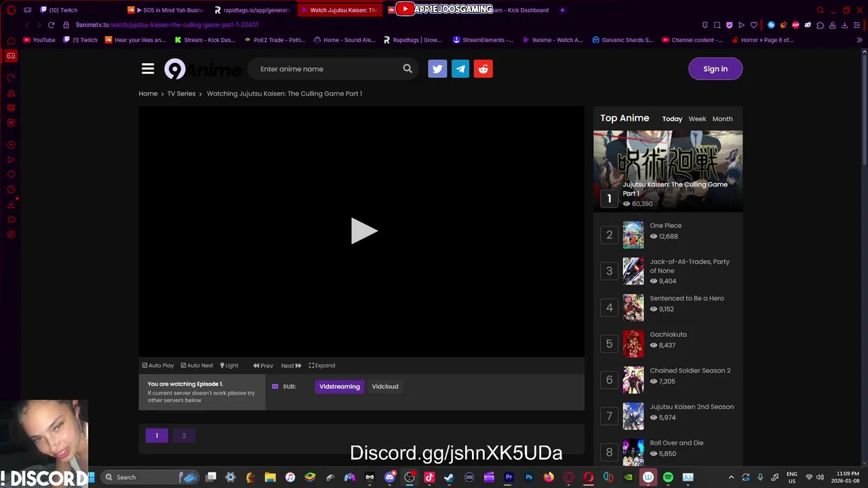The height and width of the screenshot is (488, 868).
Task: Open Spotify from the taskbar
Action: (x=668, y=477)
